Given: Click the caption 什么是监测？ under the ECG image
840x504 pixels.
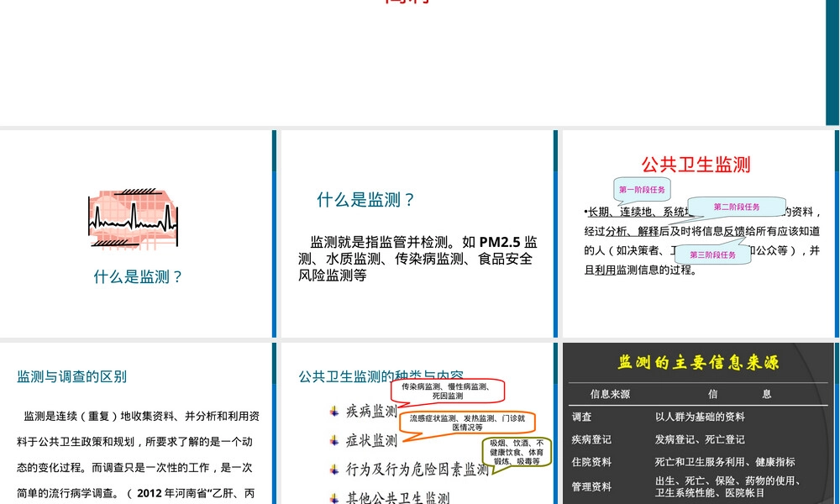Looking at the screenshot, I should click(x=139, y=277).
